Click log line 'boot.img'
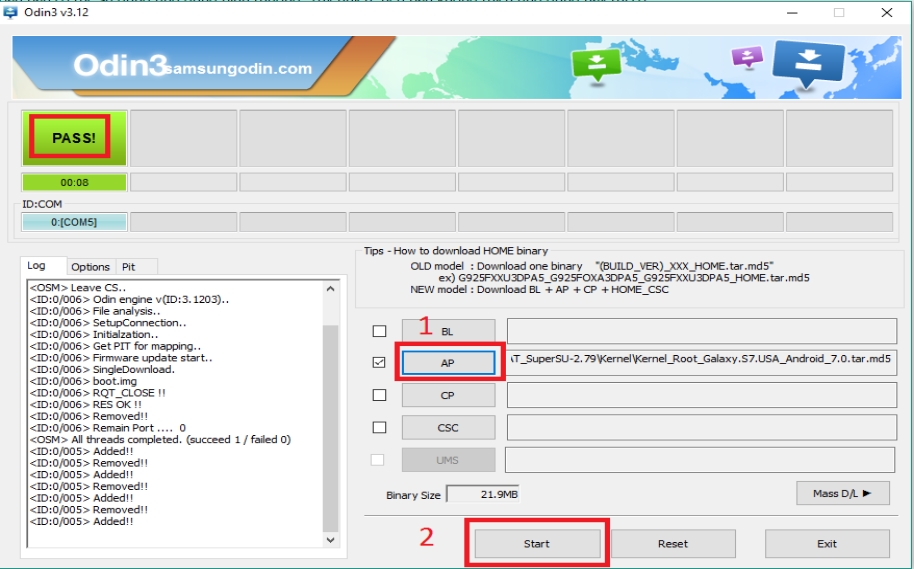Screen dimensions: 914x569 point(83,381)
